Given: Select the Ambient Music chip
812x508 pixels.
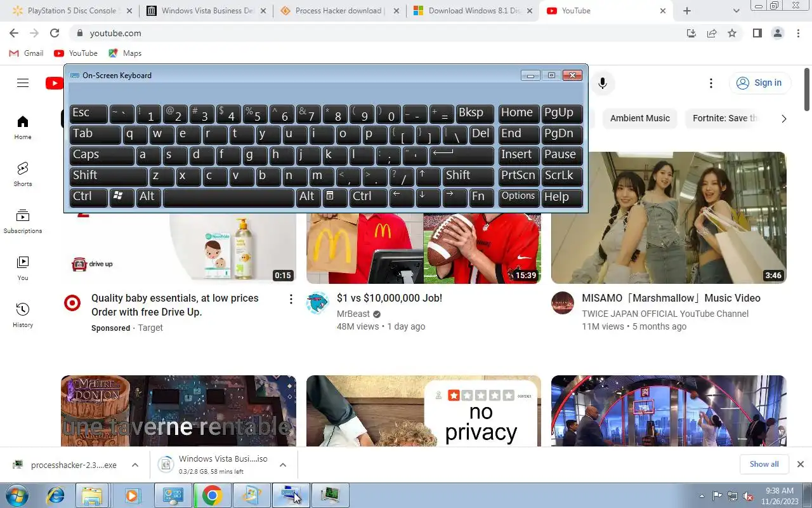Looking at the screenshot, I should point(639,118).
